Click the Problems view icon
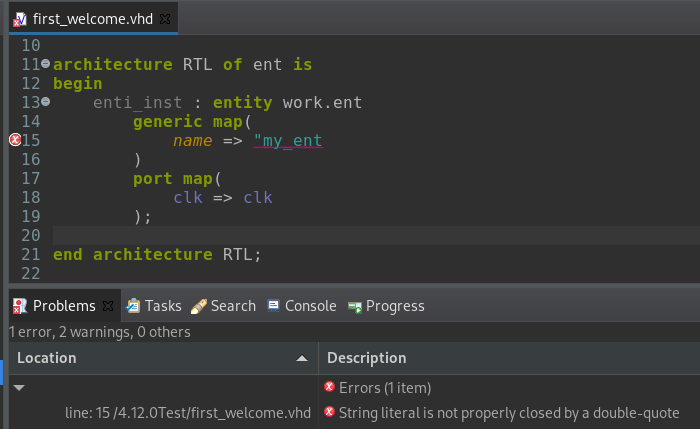Viewport: 700px width, 429px height. (20, 306)
